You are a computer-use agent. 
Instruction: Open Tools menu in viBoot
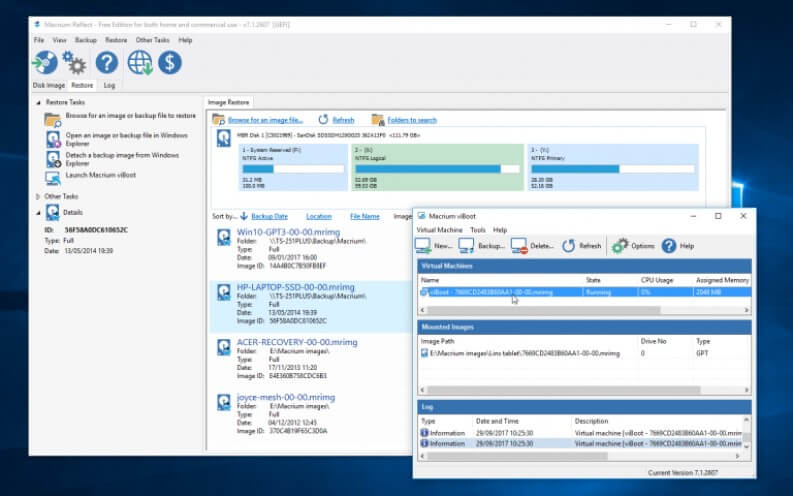click(478, 230)
